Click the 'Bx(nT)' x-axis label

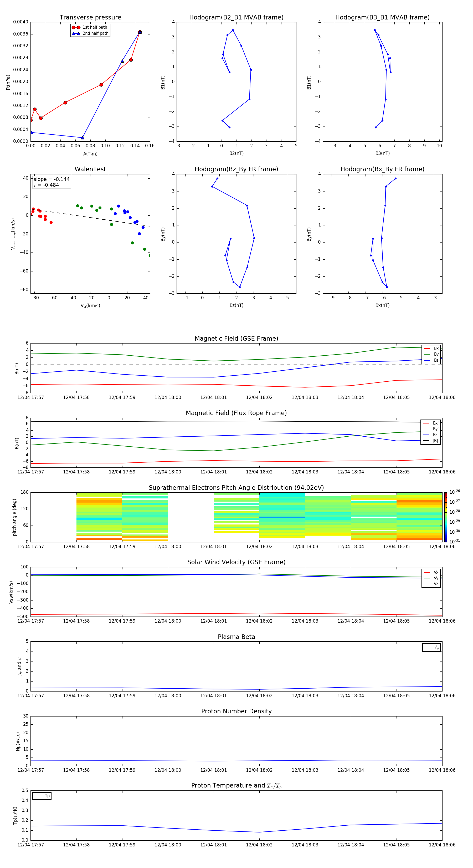(x=382, y=306)
